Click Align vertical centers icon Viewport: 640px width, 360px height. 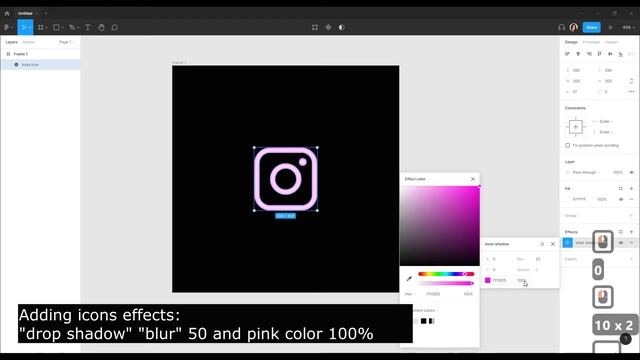pyautogui.click(x=610, y=54)
